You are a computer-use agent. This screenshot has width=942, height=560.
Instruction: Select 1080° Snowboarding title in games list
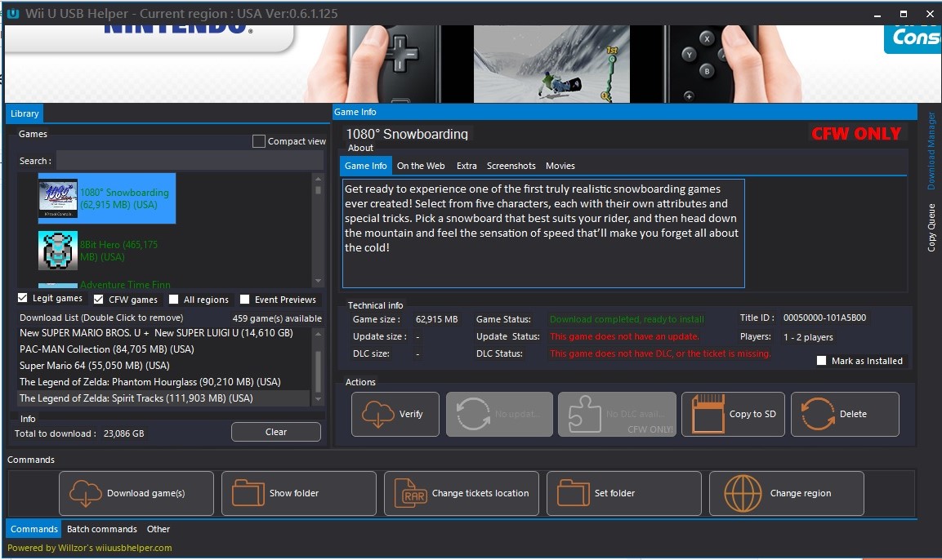tap(124, 198)
